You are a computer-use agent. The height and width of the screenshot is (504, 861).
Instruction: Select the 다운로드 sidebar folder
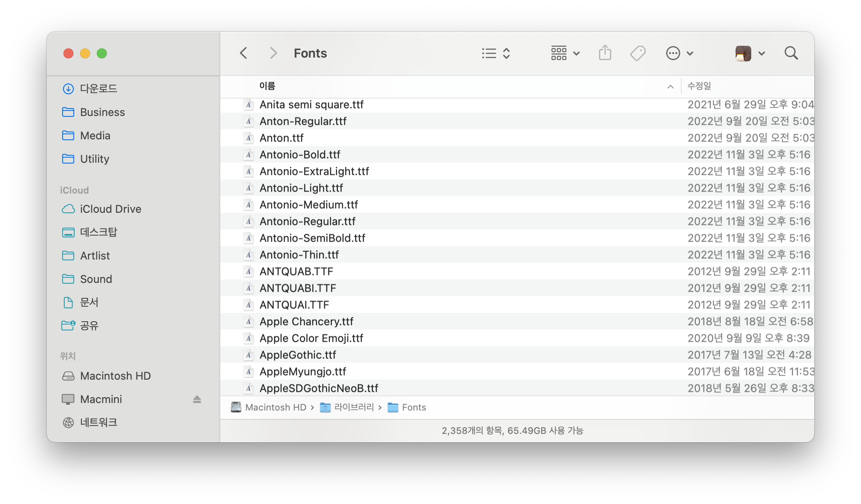point(98,89)
